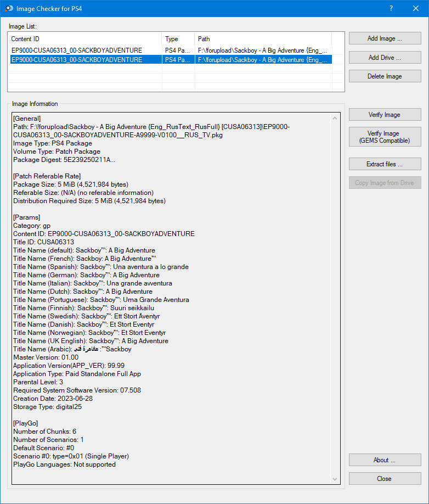Screen dimensions: 429x504
Task: Click the first row's PS4 Pa... type cell
Action: [177, 51]
